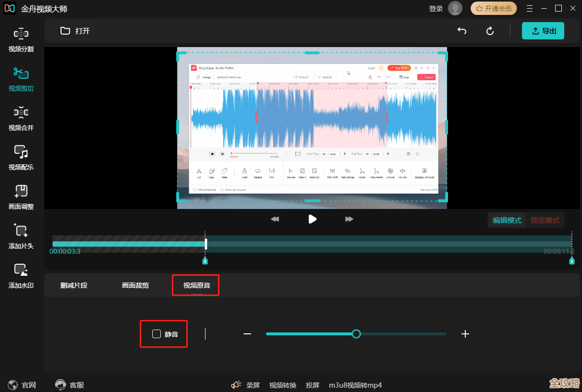Open the 添加水印 add watermark tool
The image size is (582, 392).
(x=21, y=276)
